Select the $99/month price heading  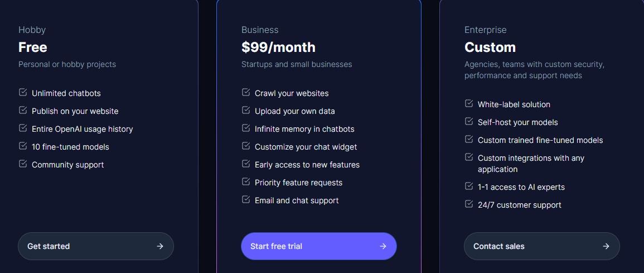278,47
